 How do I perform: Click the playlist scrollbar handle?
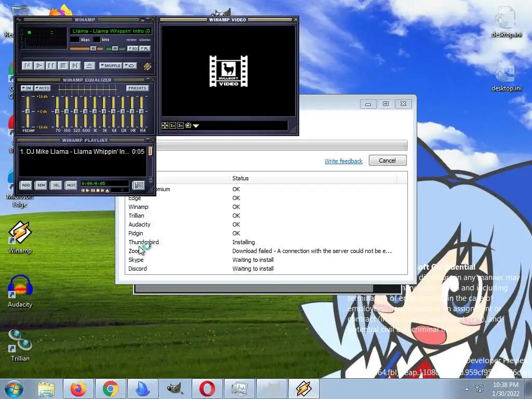[x=150, y=151]
